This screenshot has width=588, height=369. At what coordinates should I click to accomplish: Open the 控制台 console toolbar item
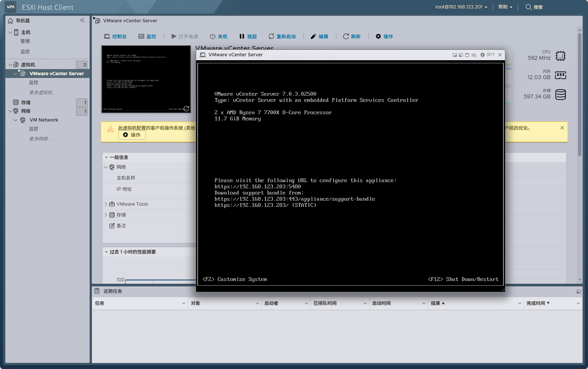pyautogui.click(x=115, y=36)
